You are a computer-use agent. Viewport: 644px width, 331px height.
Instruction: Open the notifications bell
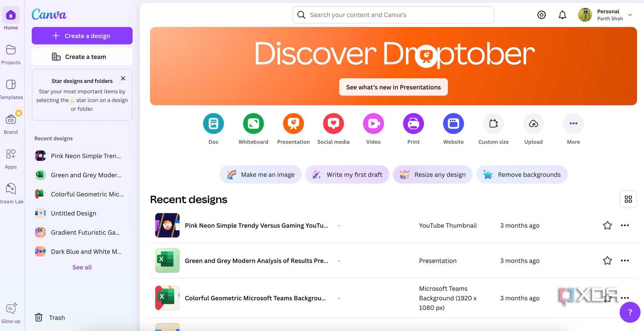coord(562,15)
